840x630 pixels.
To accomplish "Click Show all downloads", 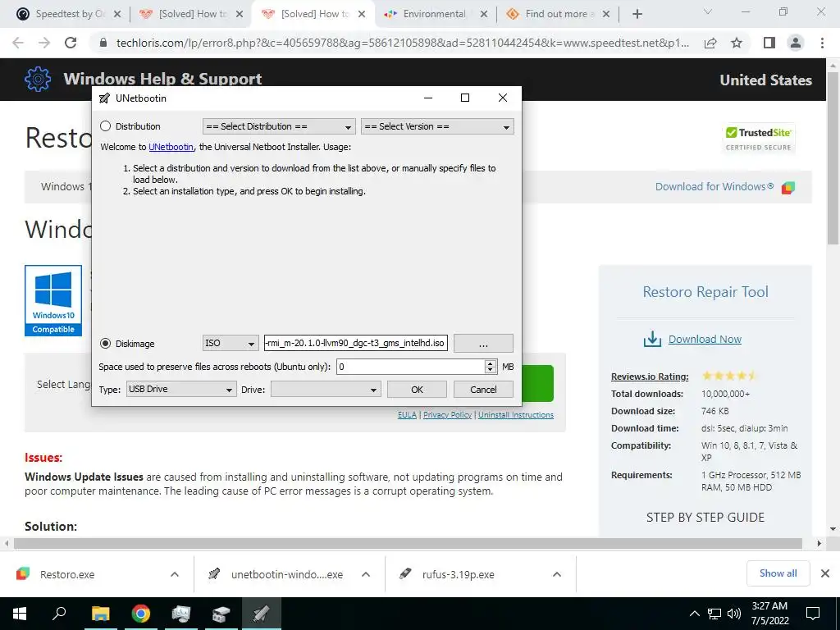I will coord(778,573).
